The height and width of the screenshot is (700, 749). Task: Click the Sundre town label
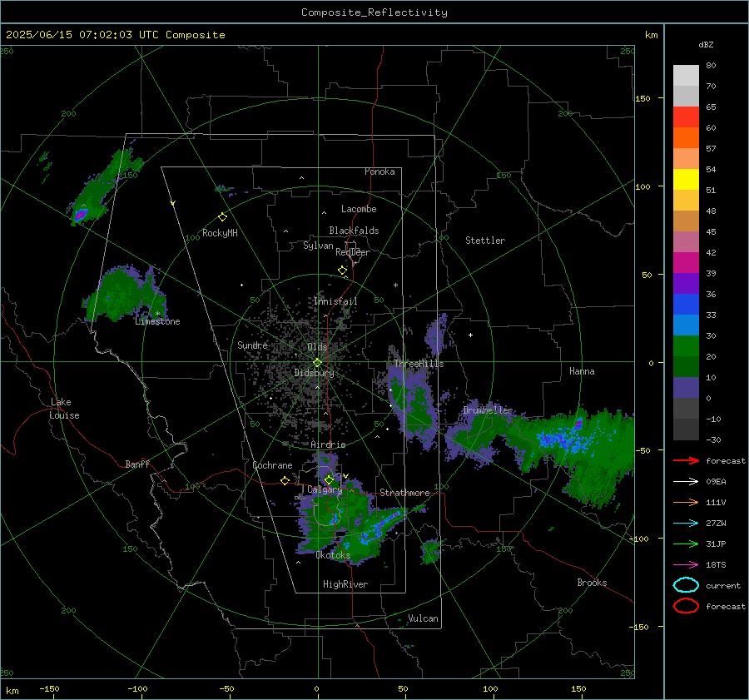[x=252, y=345]
